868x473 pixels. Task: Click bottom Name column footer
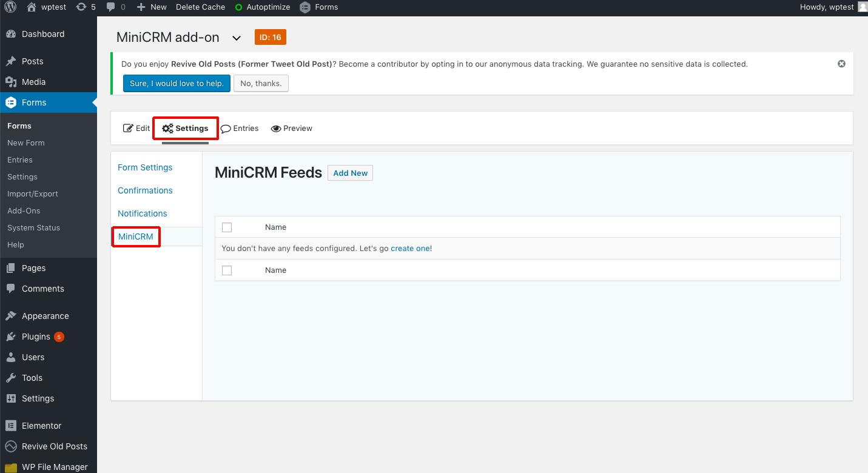click(x=275, y=270)
